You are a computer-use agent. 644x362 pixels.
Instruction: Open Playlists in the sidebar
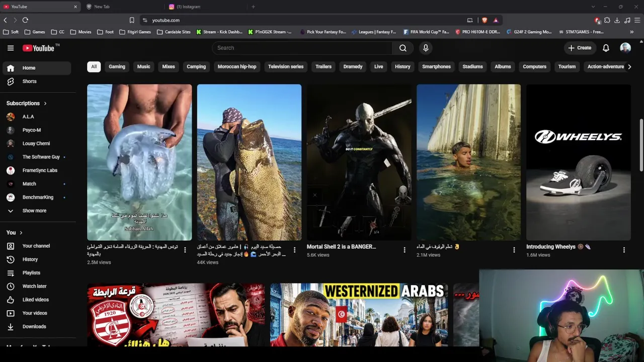[36, 273]
